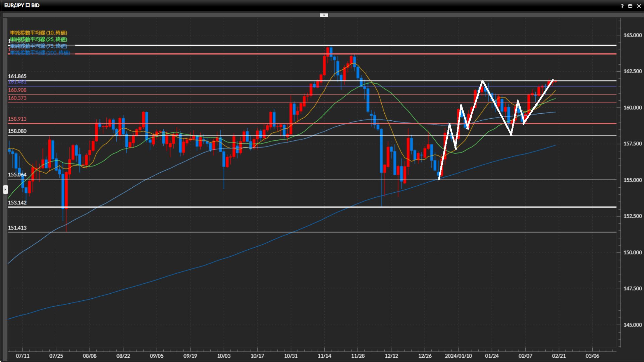Select the 25-period moving average label
The width and height of the screenshot is (644, 362).
[x=39, y=40]
